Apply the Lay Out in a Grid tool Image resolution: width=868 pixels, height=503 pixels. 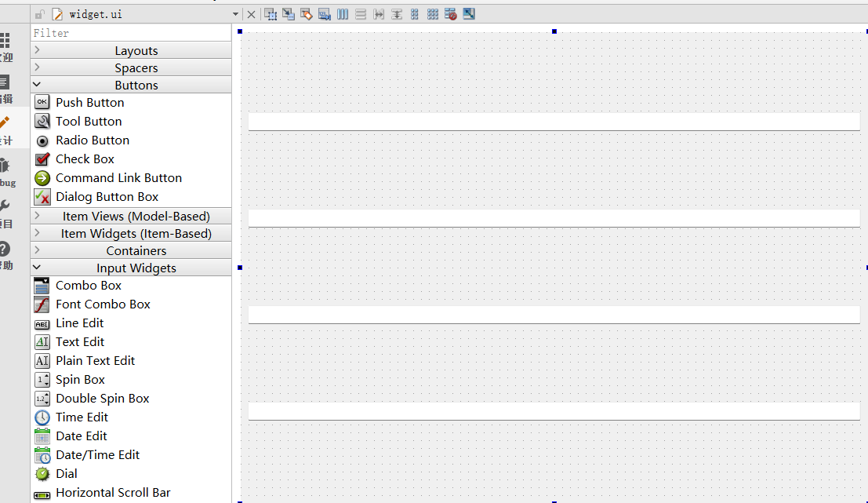click(x=433, y=14)
